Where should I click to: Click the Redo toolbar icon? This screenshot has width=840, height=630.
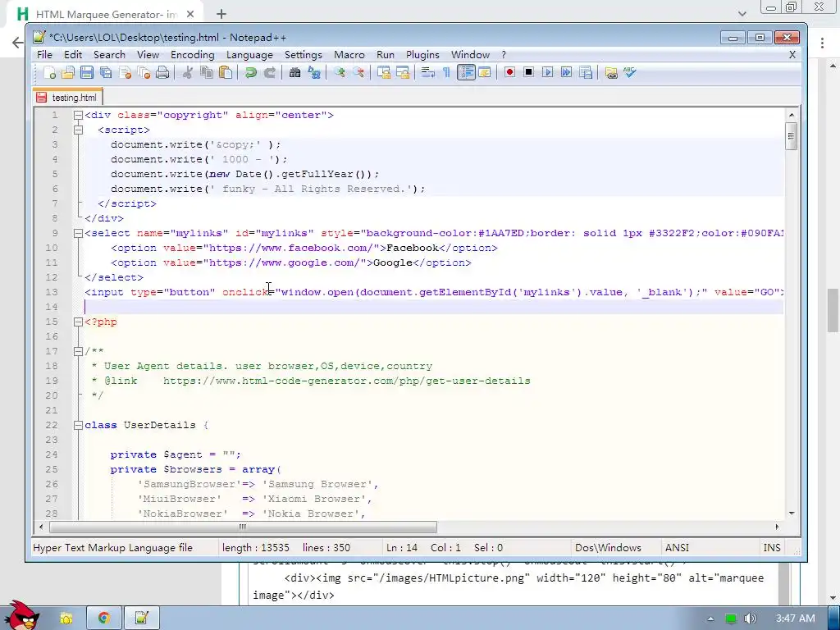(x=269, y=73)
